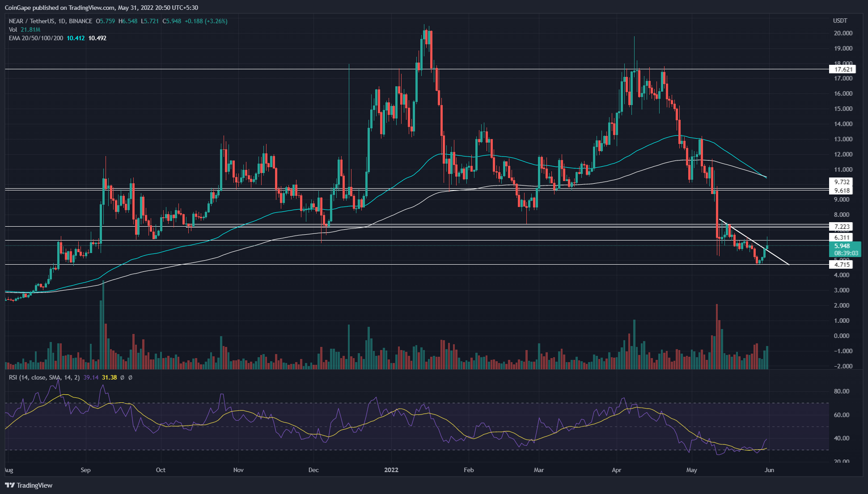Click the Jun label on time axis

tap(769, 470)
